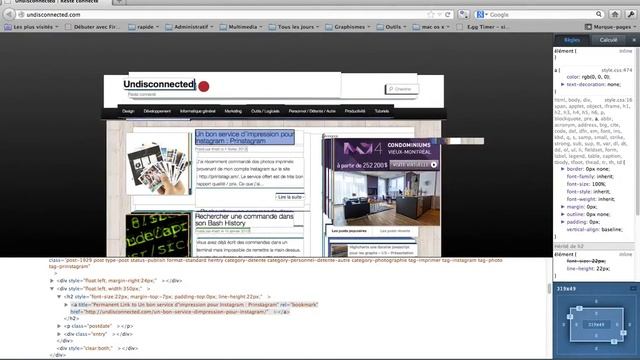Image resolution: width=640 pixels, height=360 pixels.
Task: Open the Marketing navbar item
Action: (233, 111)
